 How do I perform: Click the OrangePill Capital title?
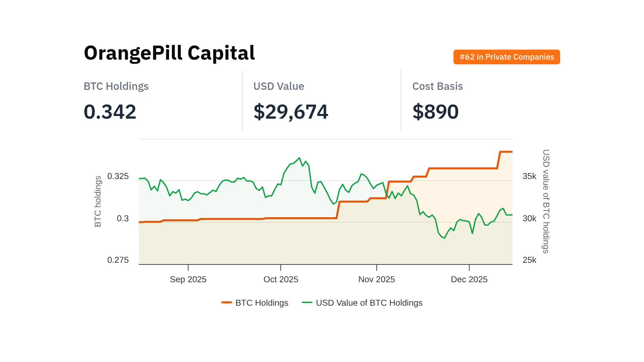coord(169,53)
